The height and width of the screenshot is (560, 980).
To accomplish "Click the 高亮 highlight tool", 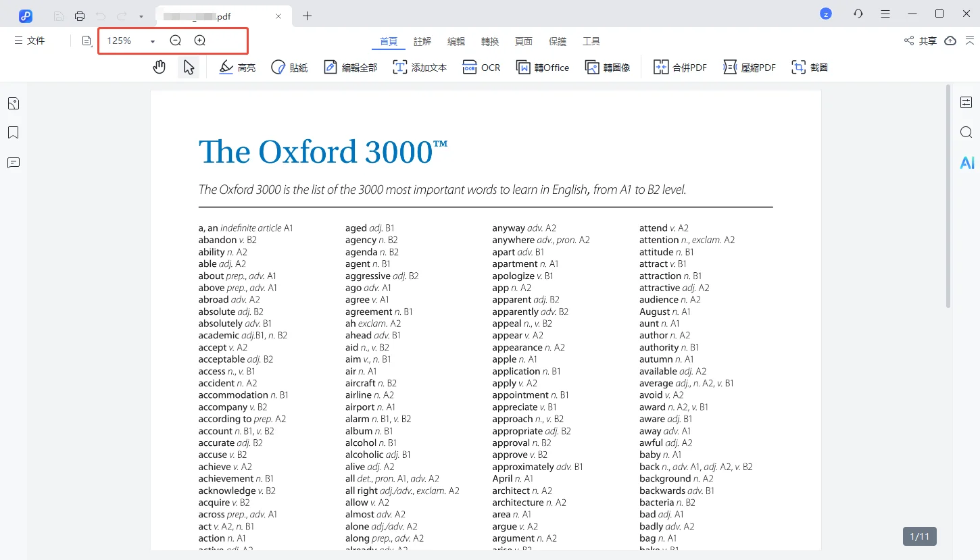I will point(238,68).
